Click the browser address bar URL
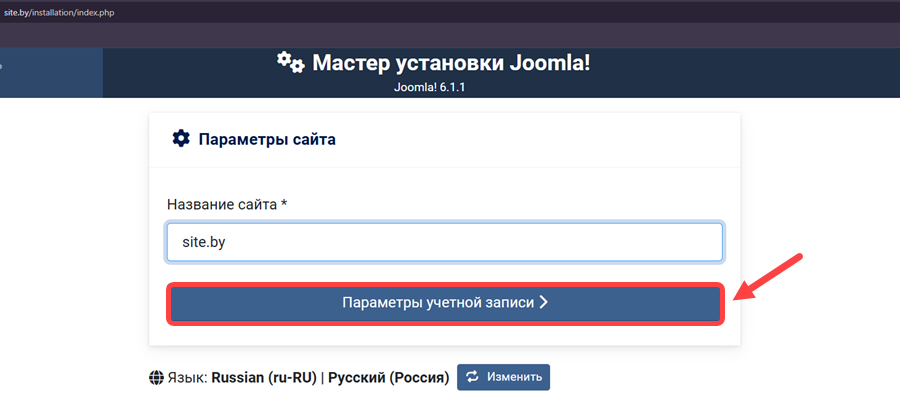 click(x=59, y=13)
